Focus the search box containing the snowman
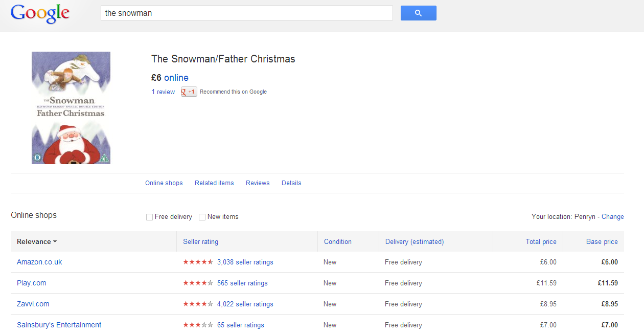The height and width of the screenshot is (334, 644). click(x=247, y=13)
